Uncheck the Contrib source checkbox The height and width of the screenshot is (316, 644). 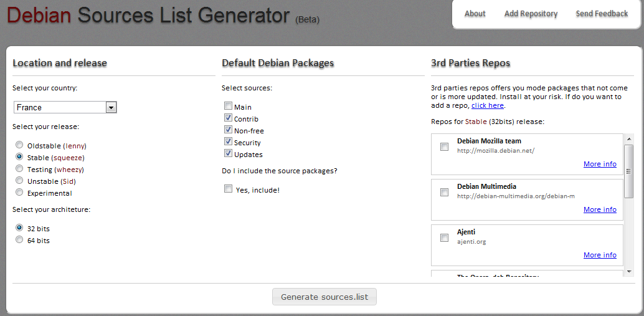[x=229, y=118]
